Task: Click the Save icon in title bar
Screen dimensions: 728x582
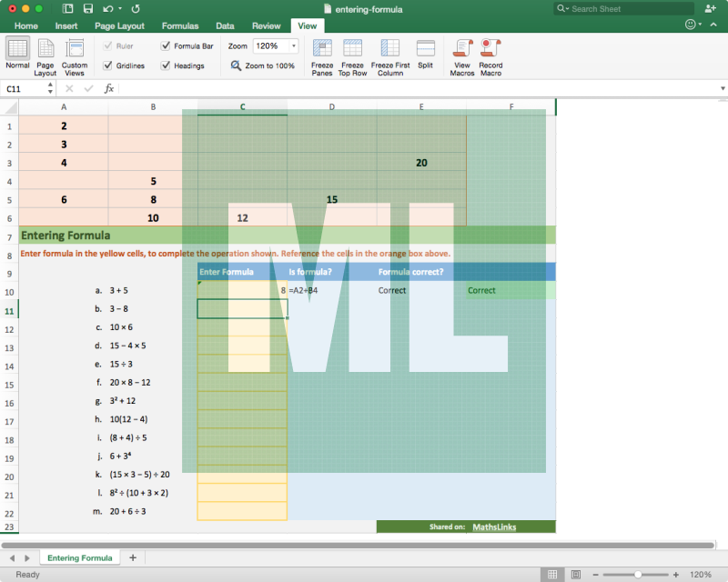Action: tap(87, 8)
